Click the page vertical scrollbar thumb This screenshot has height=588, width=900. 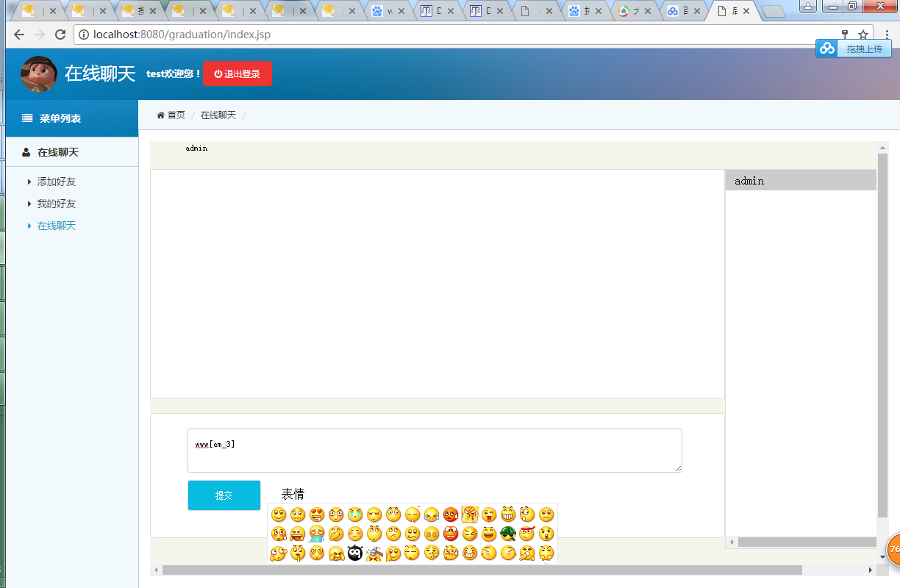[x=883, y=334]
